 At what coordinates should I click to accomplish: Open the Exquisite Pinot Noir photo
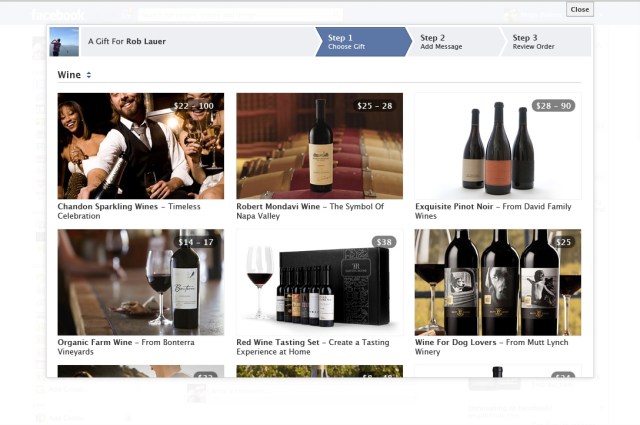click(x=498, y=146)
